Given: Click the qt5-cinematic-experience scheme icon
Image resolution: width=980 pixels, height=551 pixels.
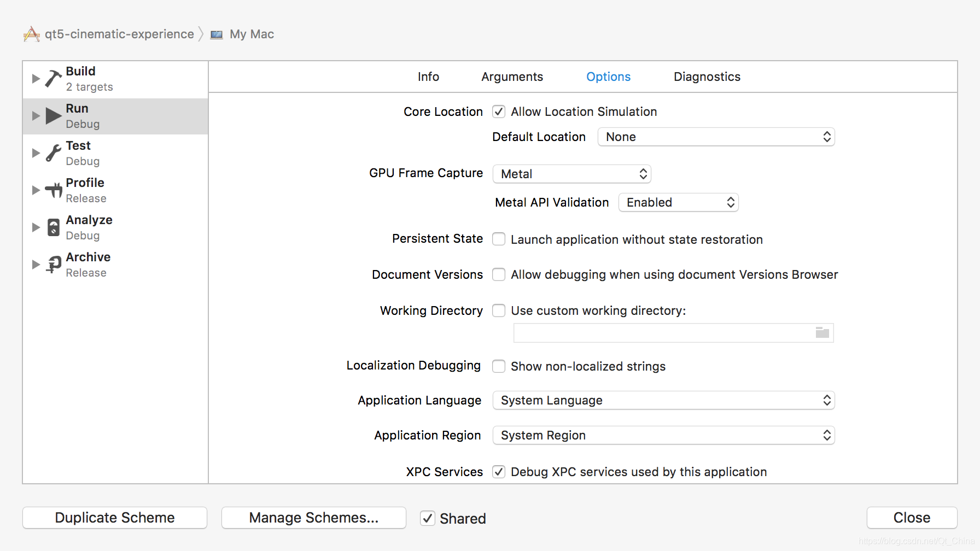Looking at the screenshot, I should tap(32, 34).
